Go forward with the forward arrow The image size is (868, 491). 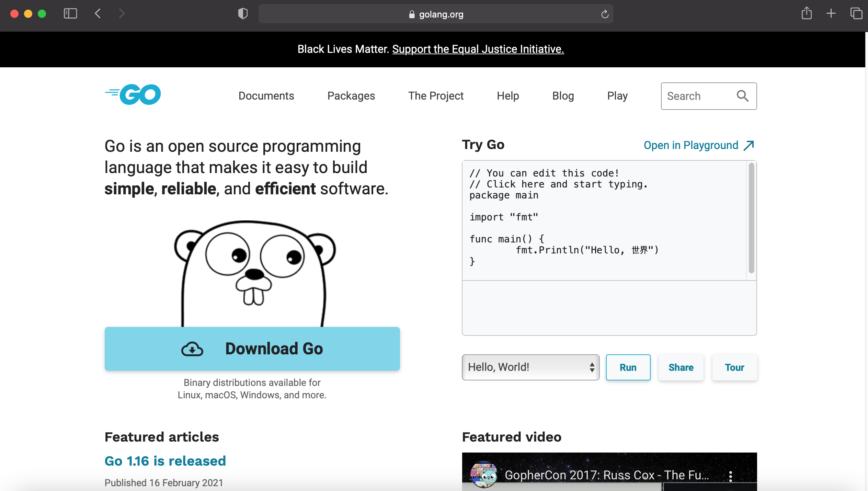121,14
